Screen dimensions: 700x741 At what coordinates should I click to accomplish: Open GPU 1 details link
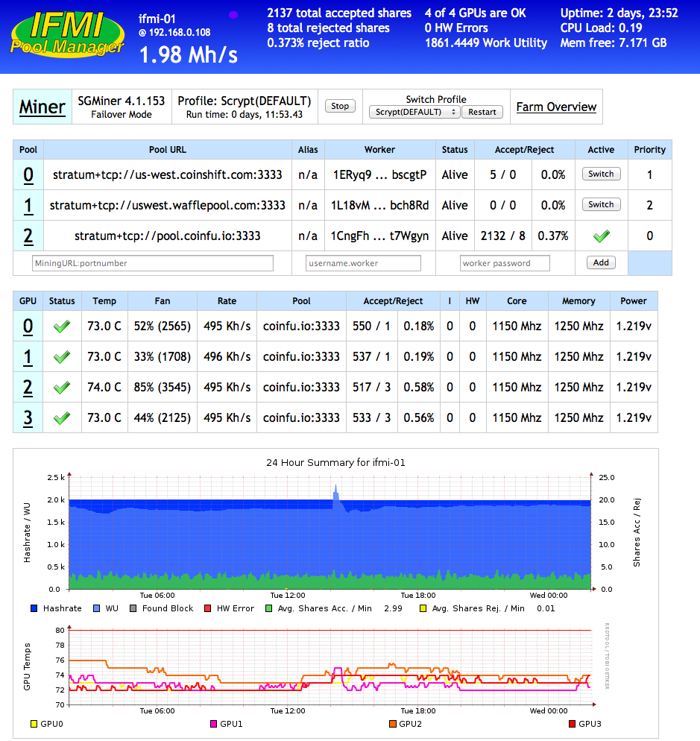coord(28,357)
